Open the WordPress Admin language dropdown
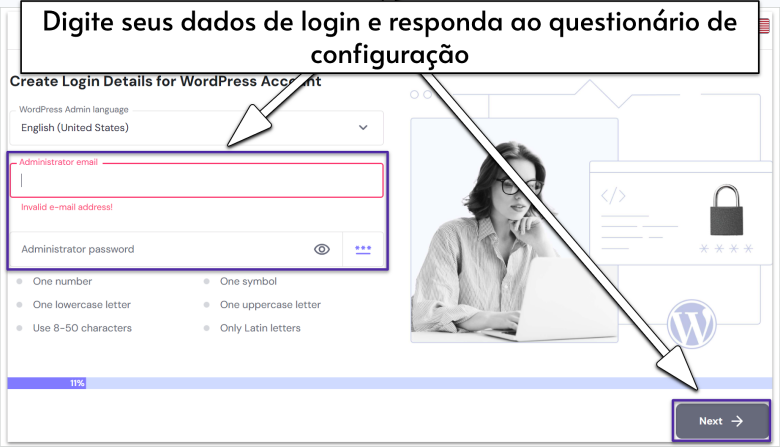Screen dimensions: 780x447 click(196, 128)
